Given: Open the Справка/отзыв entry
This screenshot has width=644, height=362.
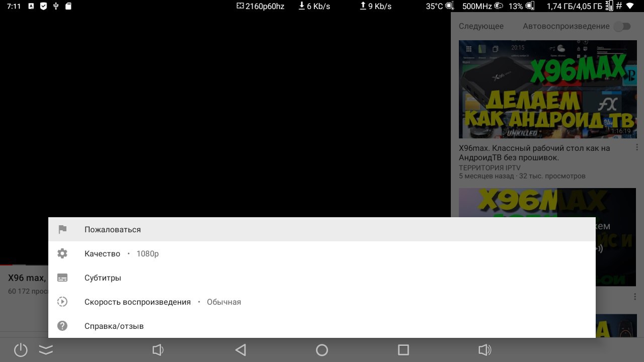Looking at the screenshot, I should pos(322,326).
